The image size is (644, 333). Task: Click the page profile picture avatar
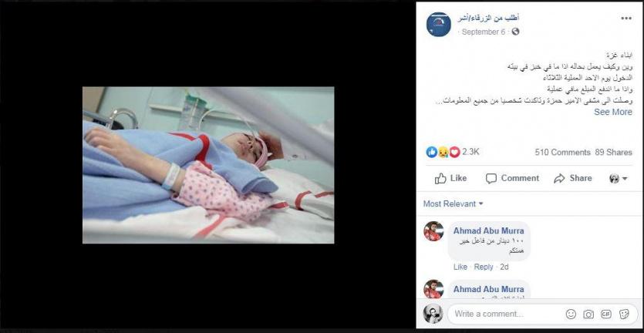[x=438, y=25]
